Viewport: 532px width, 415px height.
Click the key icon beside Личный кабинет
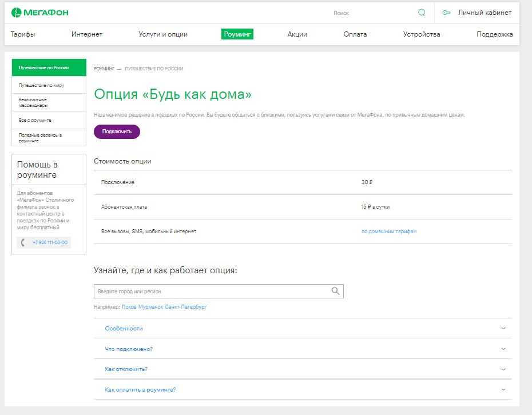pyautogui.click(x=446, y=13)
